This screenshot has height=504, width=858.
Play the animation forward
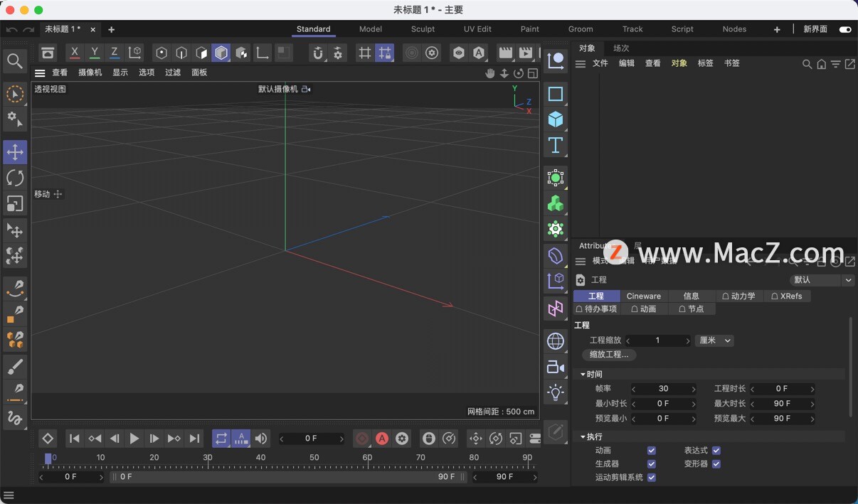click(x=134, y=439)
